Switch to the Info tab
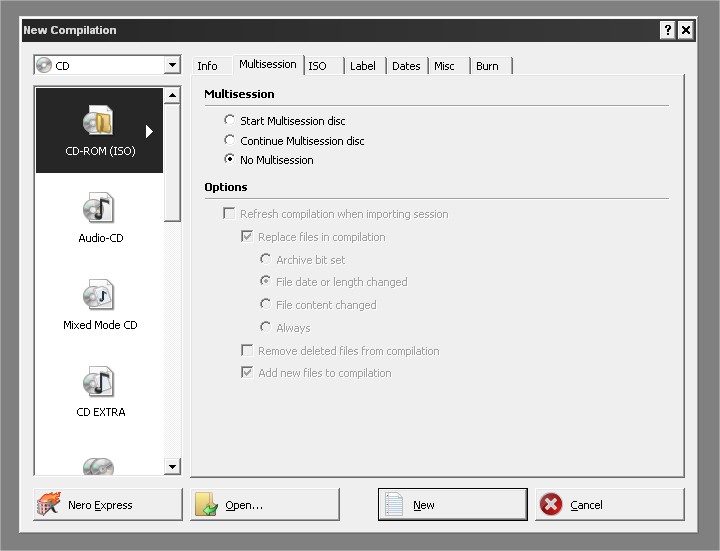This screenshot has width=720, height=551. point(208,66)
